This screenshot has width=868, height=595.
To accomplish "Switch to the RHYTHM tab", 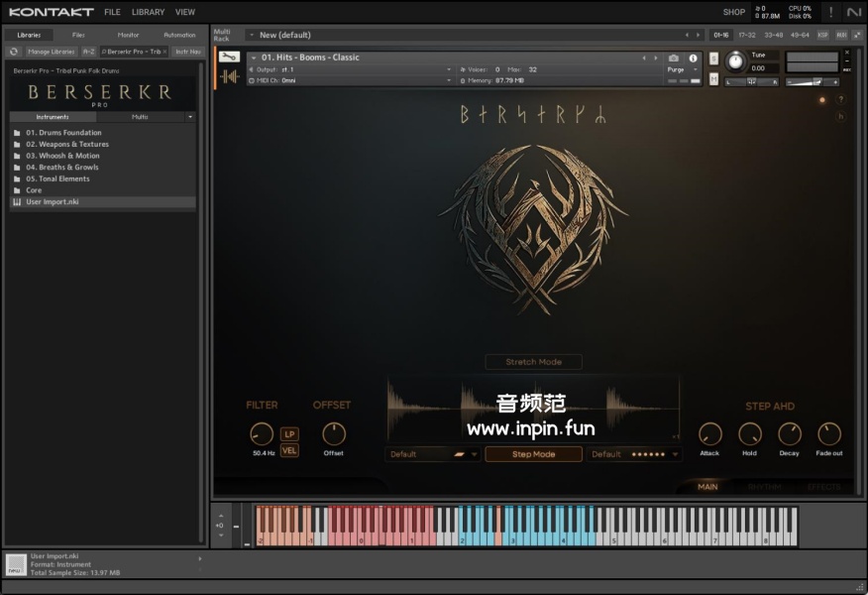I will coord(764,487).
